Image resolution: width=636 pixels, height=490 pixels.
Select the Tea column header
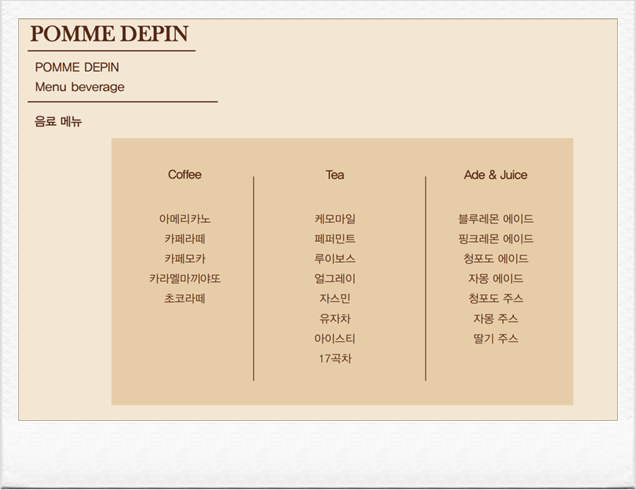(335, 175)
